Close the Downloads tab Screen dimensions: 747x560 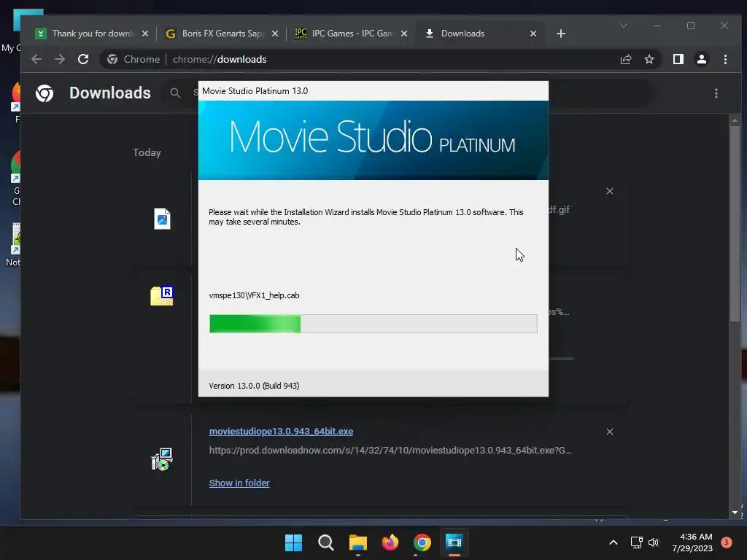533,34
